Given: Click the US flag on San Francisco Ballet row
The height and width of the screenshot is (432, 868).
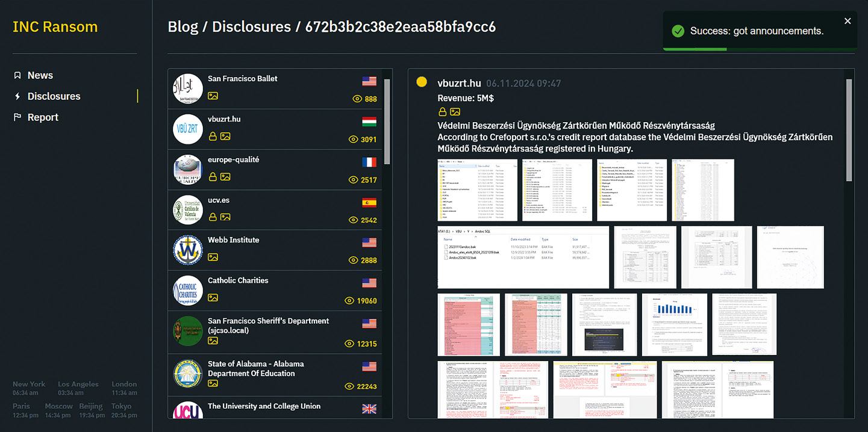Looking at the screenshot, I should coord(369,81).
